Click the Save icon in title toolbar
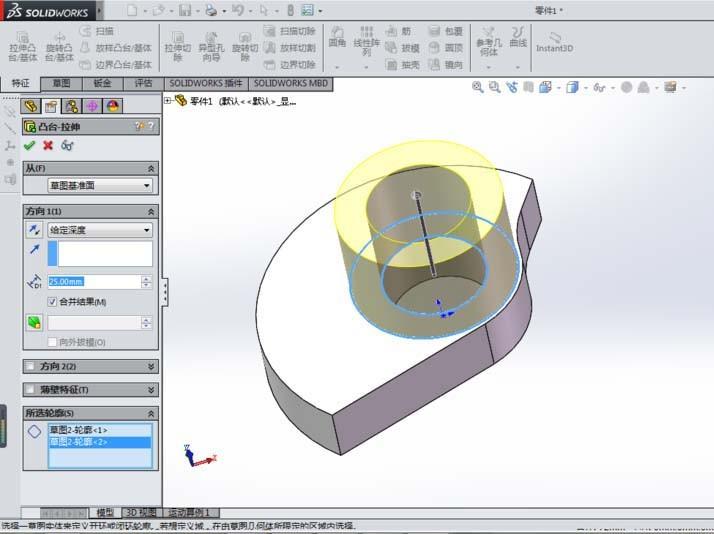The image size is (714, 534). coord(185,10)
